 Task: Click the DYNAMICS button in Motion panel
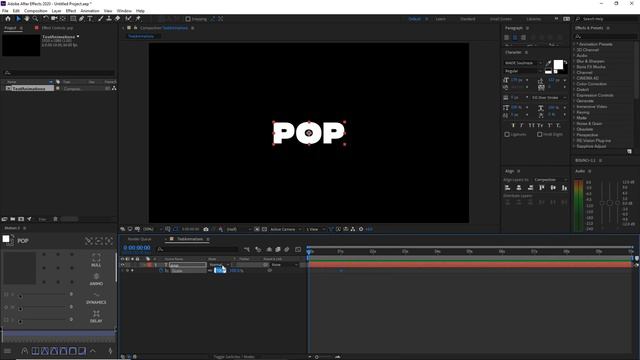coord(96,298)
